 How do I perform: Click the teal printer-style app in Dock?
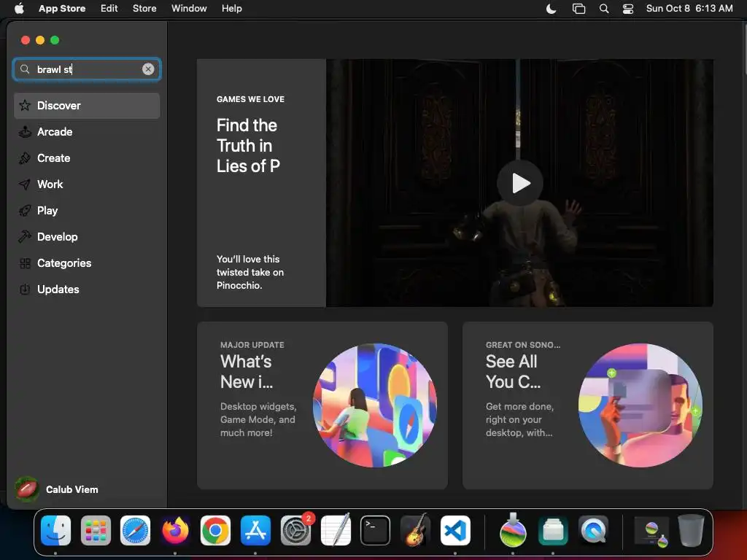click(x=553, y=530)
